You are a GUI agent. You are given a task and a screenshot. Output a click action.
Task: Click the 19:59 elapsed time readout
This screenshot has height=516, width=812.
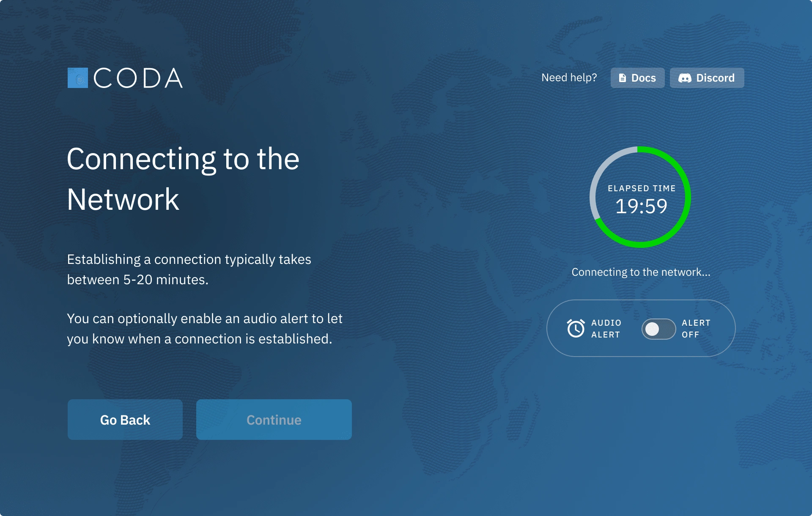click(x=641, y=206)
